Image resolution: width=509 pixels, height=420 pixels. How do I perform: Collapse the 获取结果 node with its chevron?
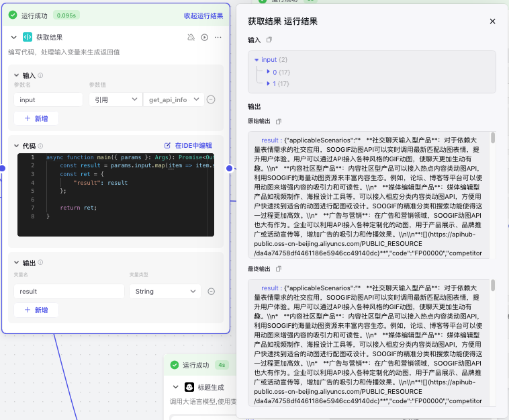click(14, 38)
